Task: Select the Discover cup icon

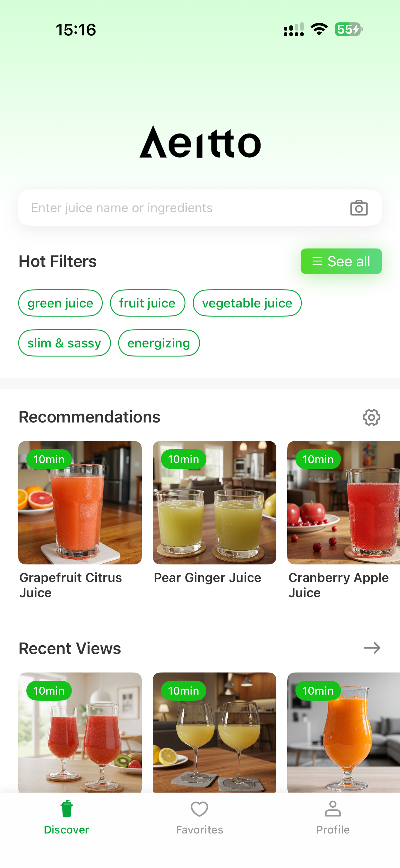Action: pos(67,809)
